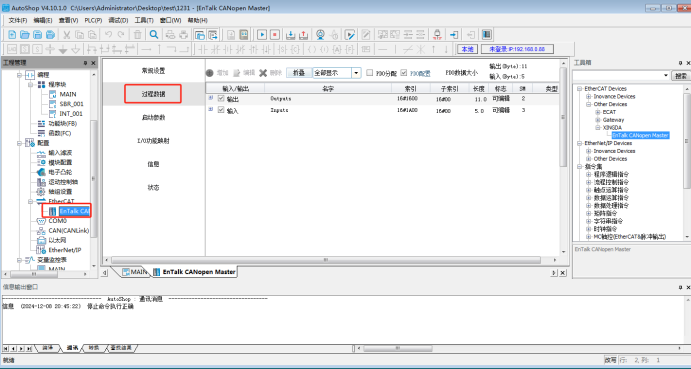Image resolution: width=691 pixels, height=369 pixels.
Task: Expand the 输入 Inputs PDO row
Action: tap(211, 109)
